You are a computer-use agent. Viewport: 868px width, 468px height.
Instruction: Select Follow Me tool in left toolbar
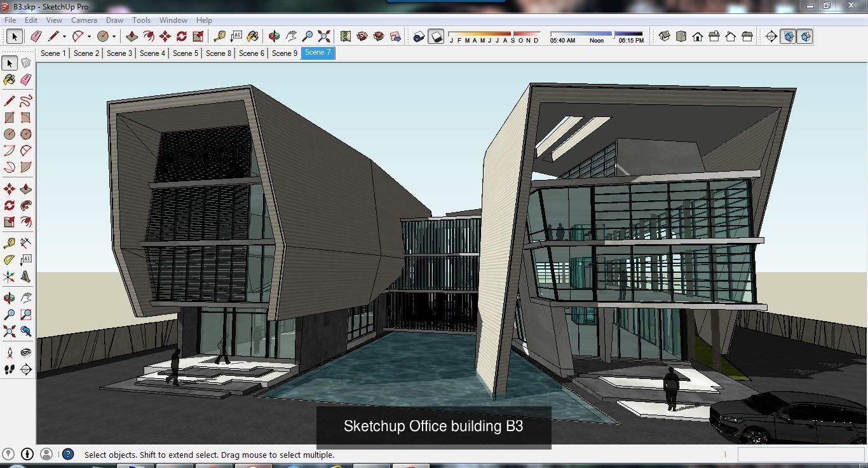25,205
